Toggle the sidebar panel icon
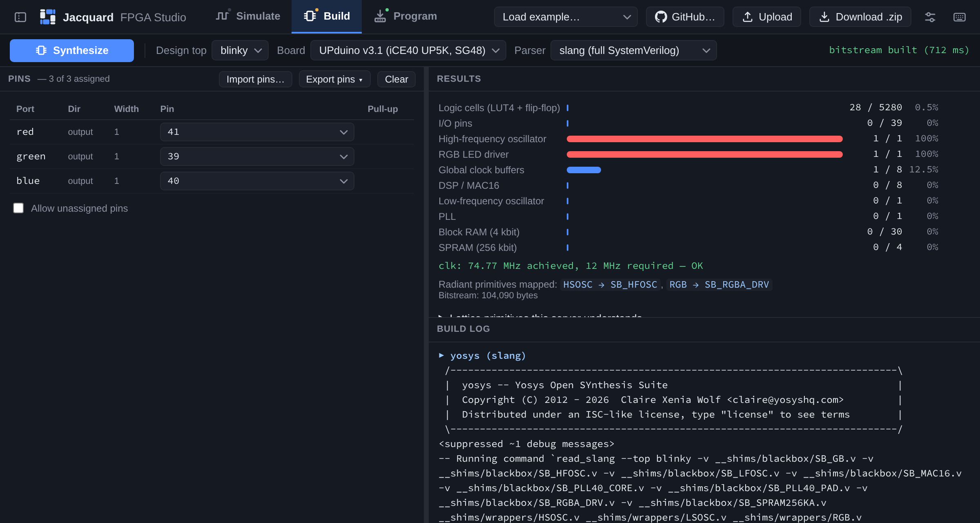Viewport: 980px width, 523px height. click(20, 17)
